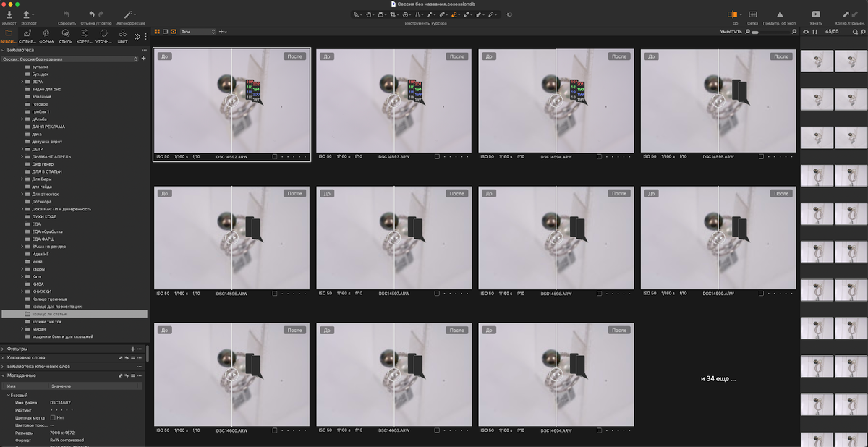Click the Автокоррекция magic wand icon
Image resolution: width=868 pixels, height=447 pixels.
[128, 14]
